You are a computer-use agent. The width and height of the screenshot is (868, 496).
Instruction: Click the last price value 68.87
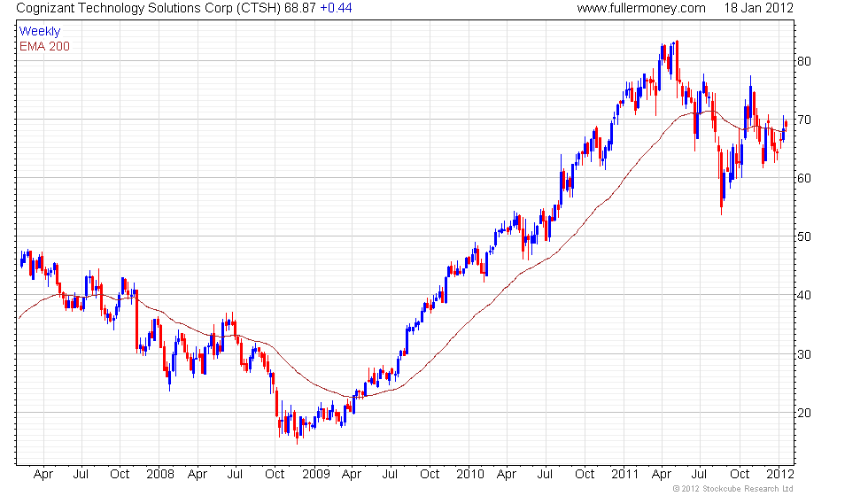point(300,8)
